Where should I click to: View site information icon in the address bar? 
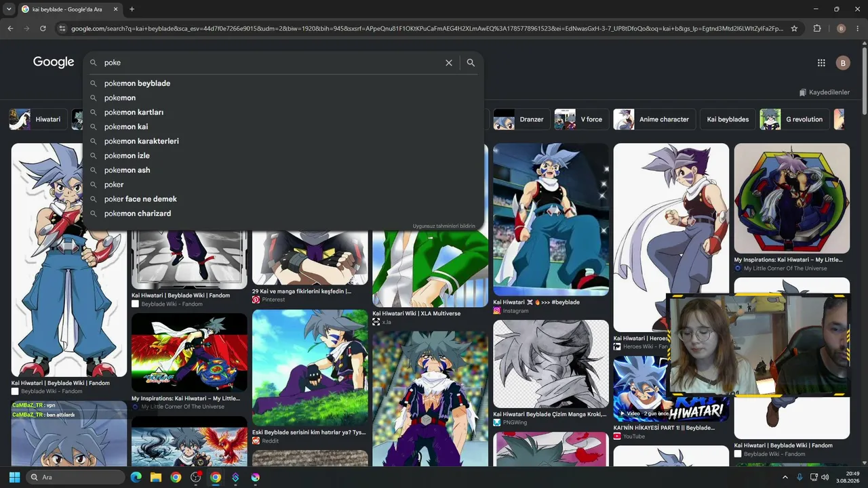pyautogui.click(x=62, y=28)
